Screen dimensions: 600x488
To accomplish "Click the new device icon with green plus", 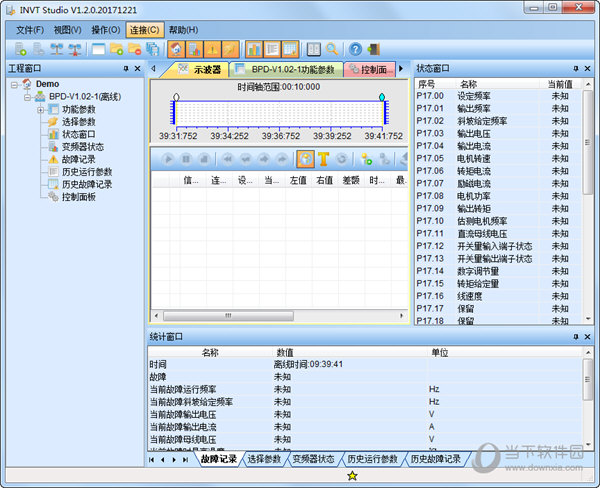I will [20, 49].
